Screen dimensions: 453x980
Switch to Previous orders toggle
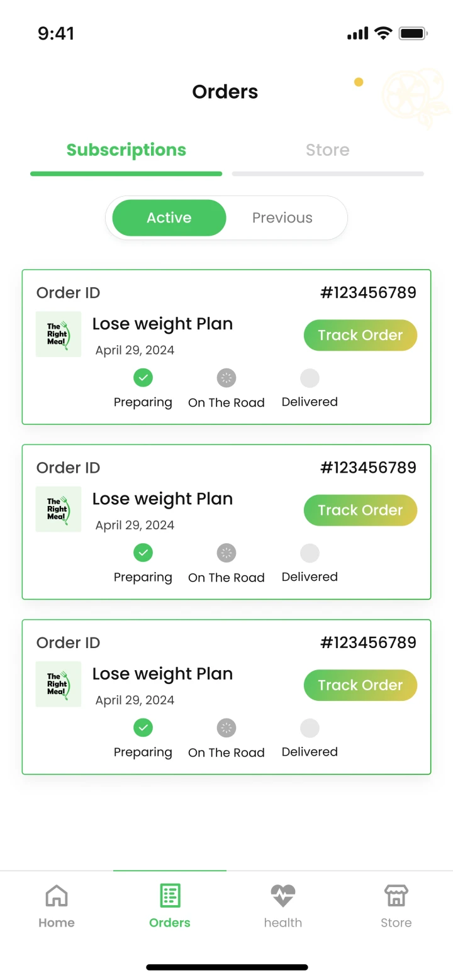pyautogui.click(x=282, y=218)
